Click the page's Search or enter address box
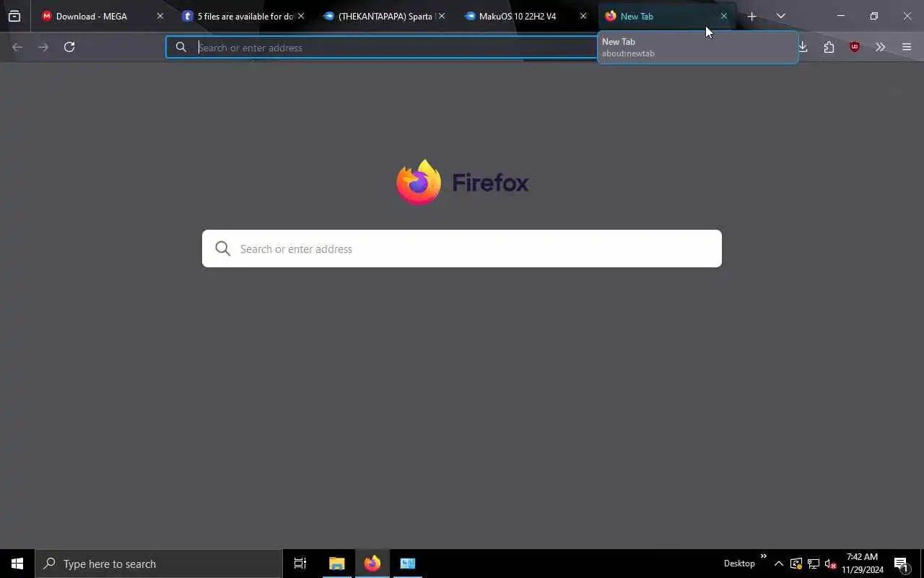 tap(462, 249)
